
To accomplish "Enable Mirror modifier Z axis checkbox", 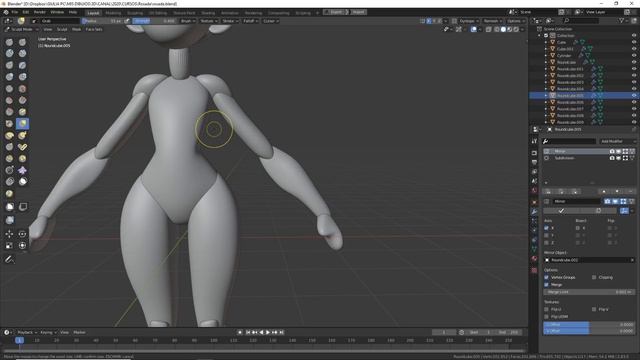I will 547,243.
